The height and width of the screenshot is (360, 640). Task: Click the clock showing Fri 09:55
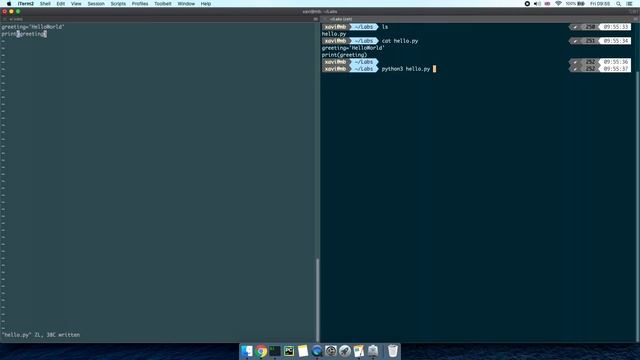(600, 4)
